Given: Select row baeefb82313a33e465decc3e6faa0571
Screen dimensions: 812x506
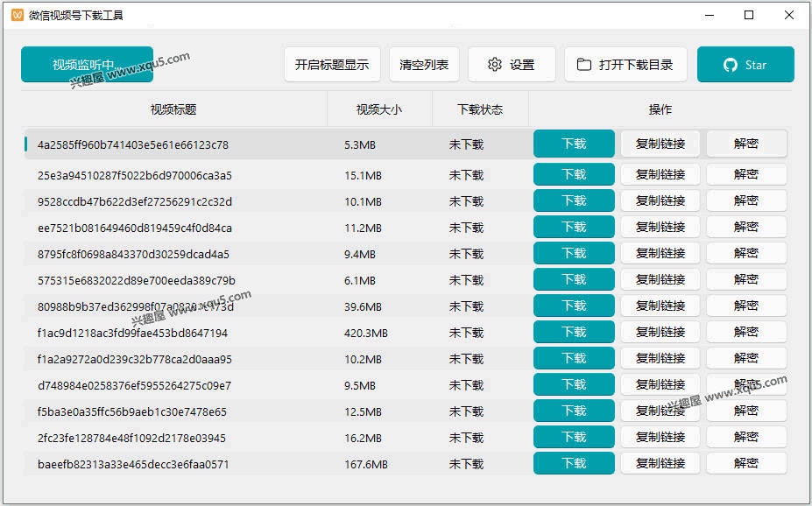Looking at the screenshot, I should coord(406,464).
